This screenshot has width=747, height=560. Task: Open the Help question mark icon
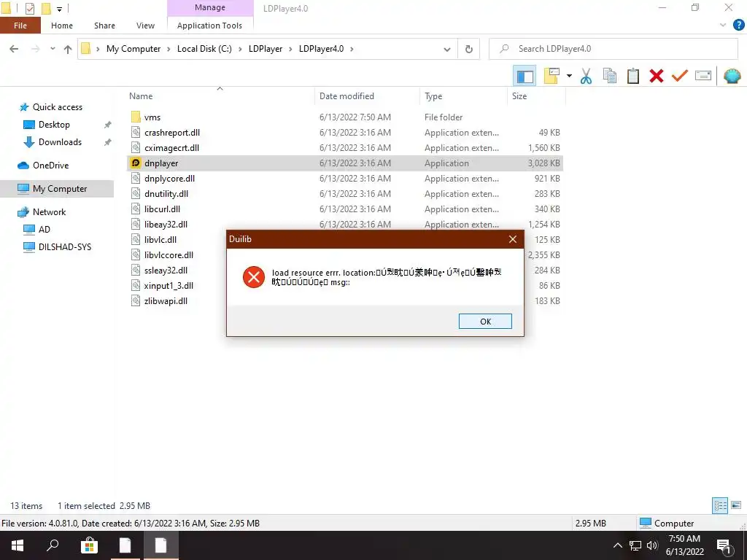pyautogui.click(x=738, y=26)
